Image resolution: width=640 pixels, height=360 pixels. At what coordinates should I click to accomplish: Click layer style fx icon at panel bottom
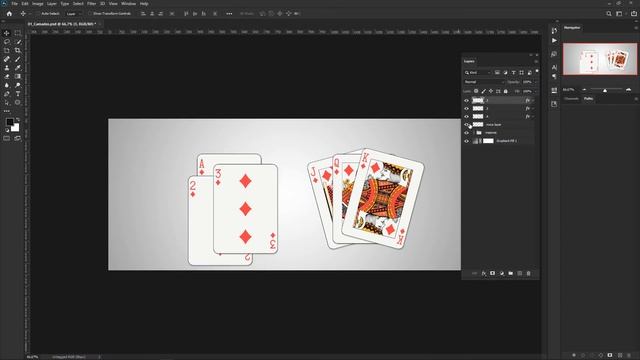click(484, 273)
